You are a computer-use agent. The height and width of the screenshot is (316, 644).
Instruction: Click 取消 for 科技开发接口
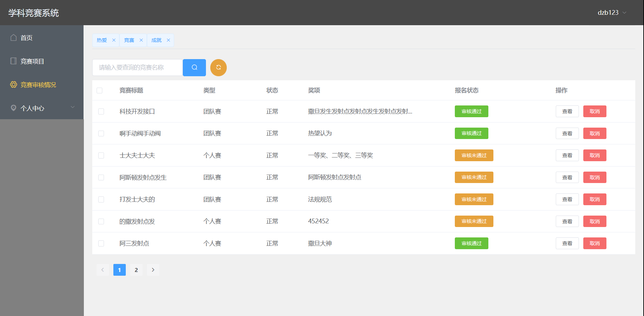595,111
